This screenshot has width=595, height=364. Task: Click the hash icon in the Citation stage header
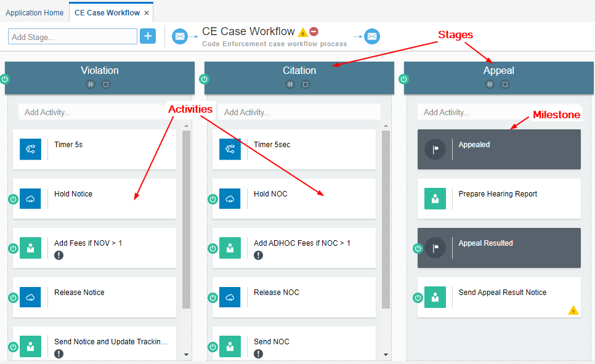click(290, 84)
